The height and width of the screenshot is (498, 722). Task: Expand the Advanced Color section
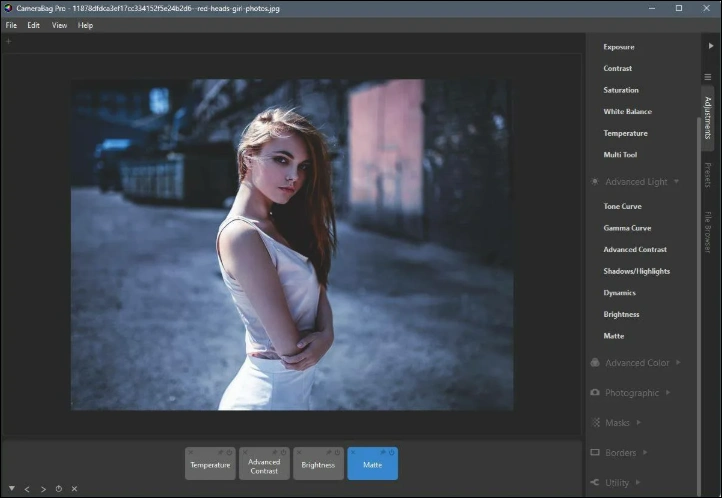coord(637,363)
